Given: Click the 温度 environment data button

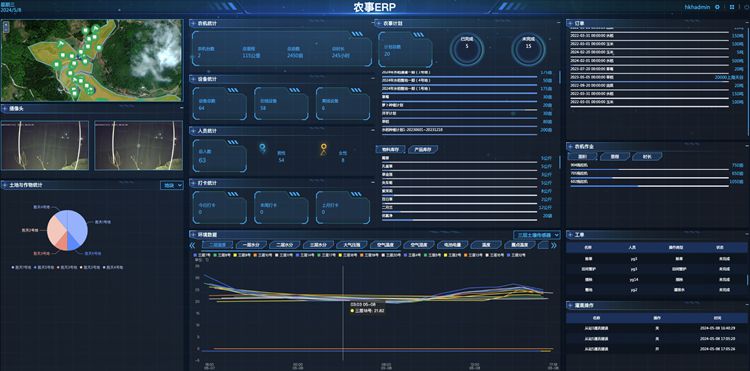Looking at the screenshot, I should (485, 245).
